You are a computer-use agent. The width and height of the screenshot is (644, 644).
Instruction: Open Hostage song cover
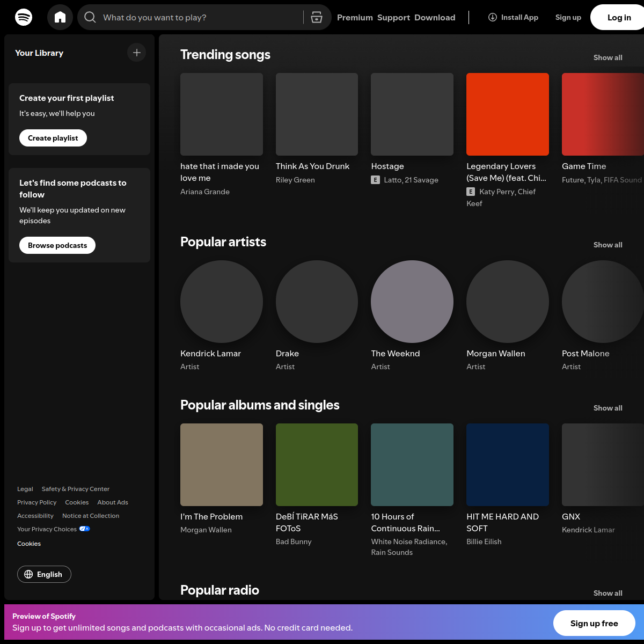[x=412, y=114]
